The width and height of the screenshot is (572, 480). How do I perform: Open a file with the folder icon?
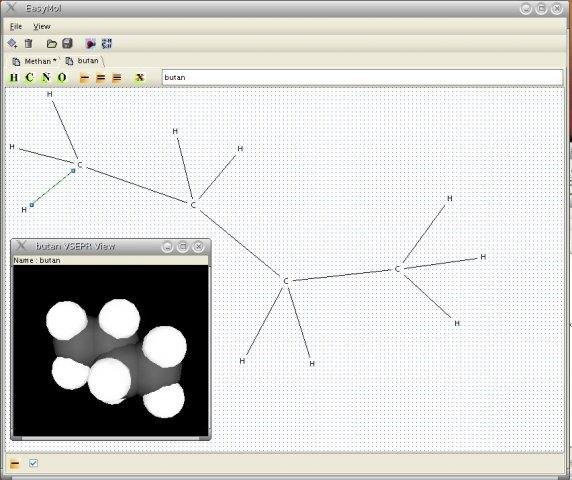51,44
